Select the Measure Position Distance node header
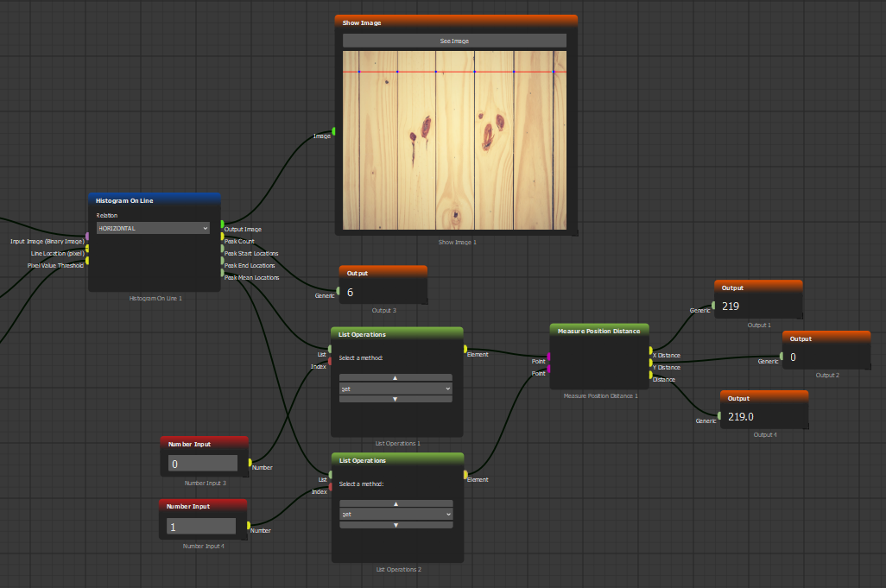886x588 pixels. [598, 331]
